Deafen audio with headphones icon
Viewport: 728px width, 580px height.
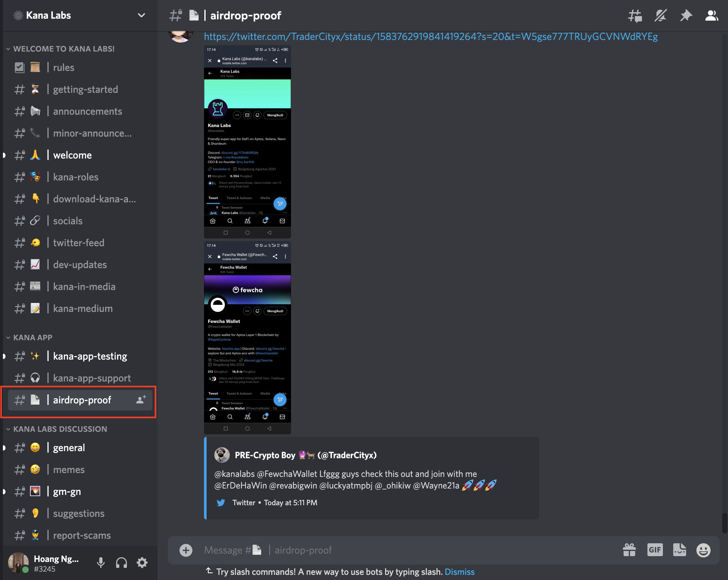click(x=121, y=563)
